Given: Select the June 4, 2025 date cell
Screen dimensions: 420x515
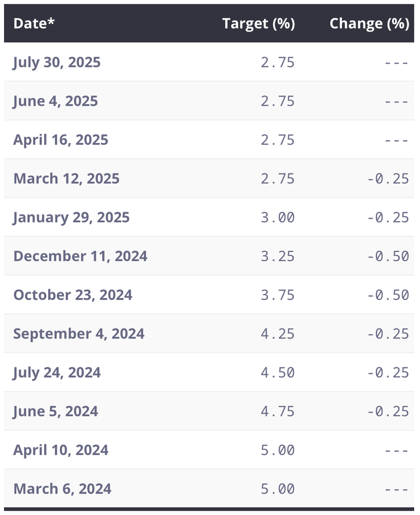Looking at the screenshot, I should [56, 101].
